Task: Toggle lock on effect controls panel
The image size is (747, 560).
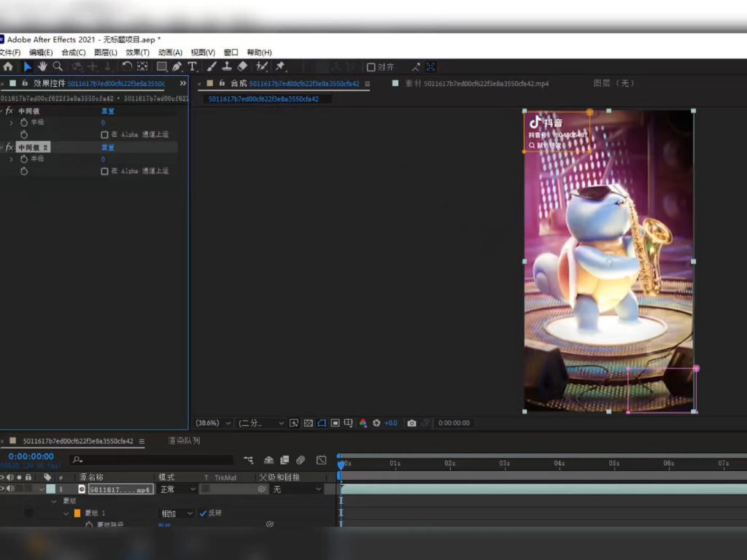Action: (25, 83)
